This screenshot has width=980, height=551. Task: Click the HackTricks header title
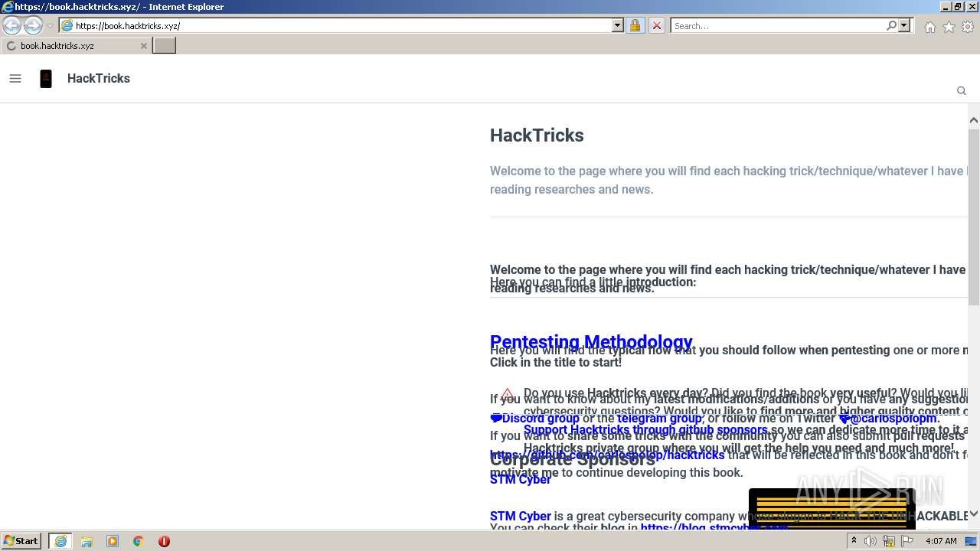[99, 78]
